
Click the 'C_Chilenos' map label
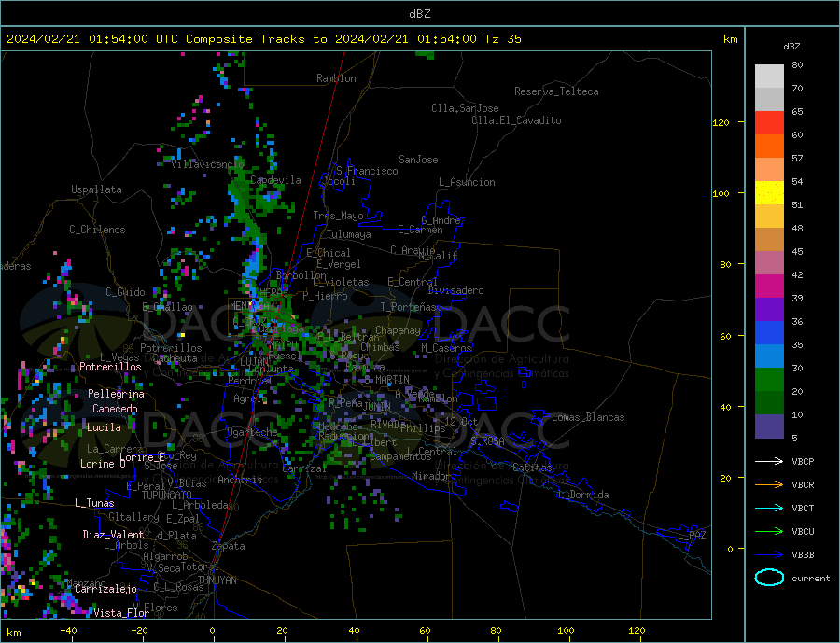97,230
